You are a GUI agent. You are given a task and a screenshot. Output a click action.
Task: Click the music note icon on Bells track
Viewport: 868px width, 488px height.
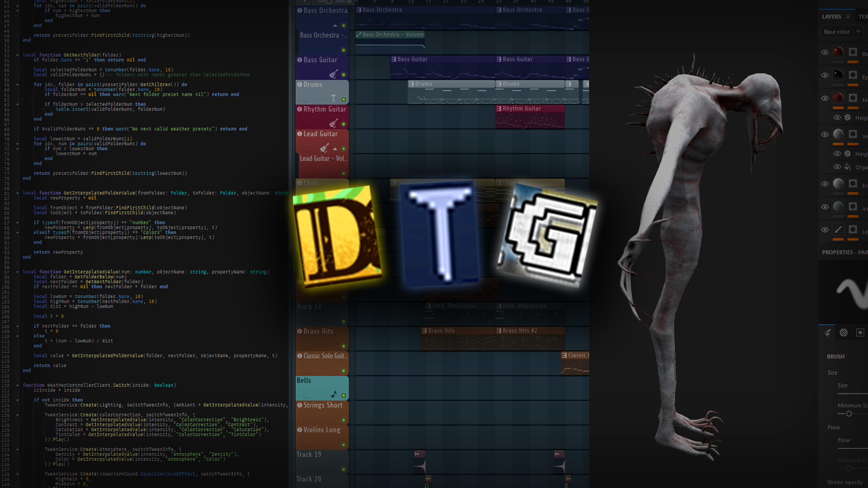[334, 394]
